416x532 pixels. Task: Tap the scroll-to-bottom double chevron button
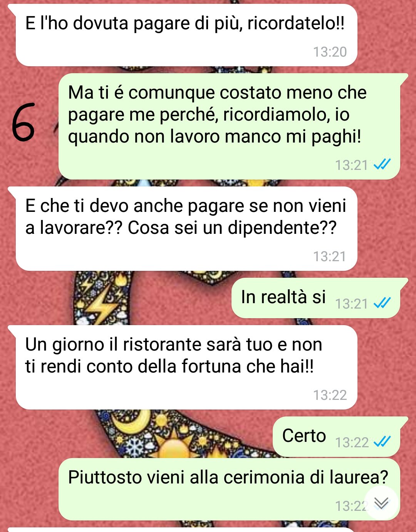381,503
